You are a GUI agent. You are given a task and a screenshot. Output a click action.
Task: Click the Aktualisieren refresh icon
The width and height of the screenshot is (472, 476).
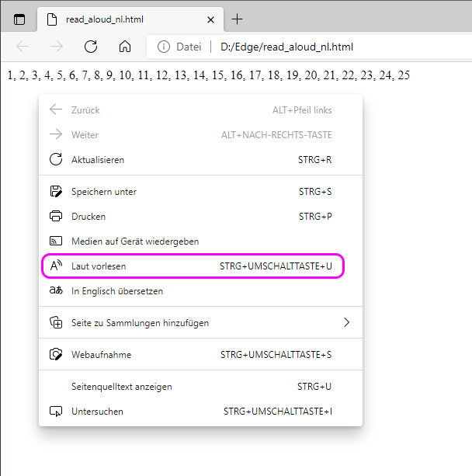[x=56, y=159]
